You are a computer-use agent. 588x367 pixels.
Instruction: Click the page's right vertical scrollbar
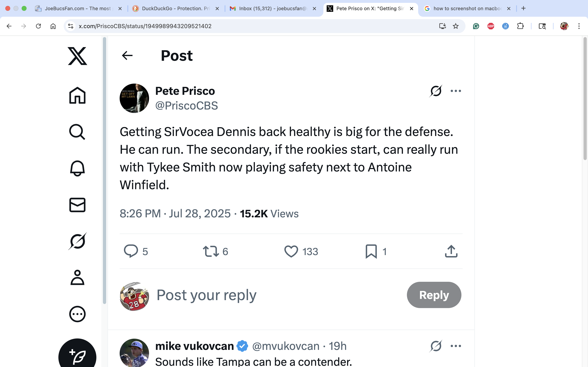pyautogui.click(x=585, y=98)
